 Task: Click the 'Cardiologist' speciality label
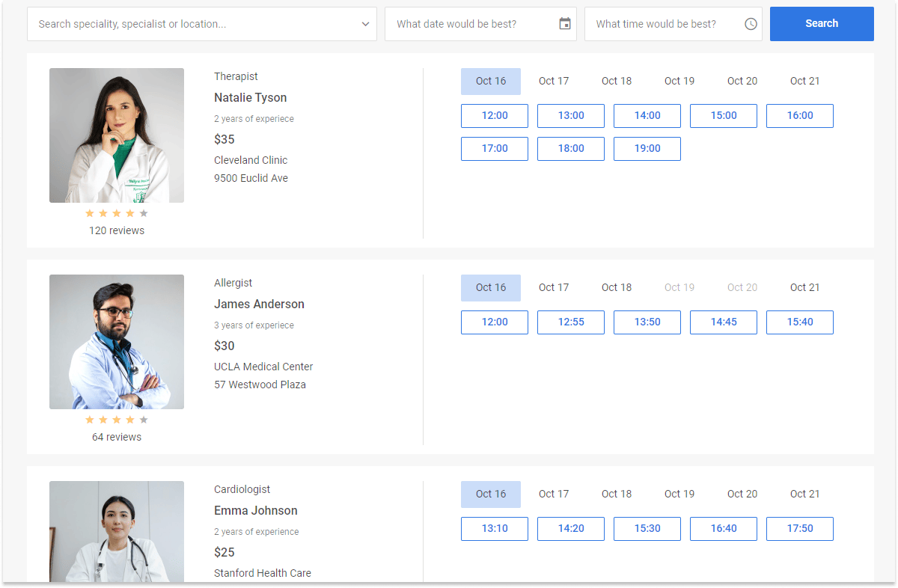pyautogui.click(x=242, y=489)
